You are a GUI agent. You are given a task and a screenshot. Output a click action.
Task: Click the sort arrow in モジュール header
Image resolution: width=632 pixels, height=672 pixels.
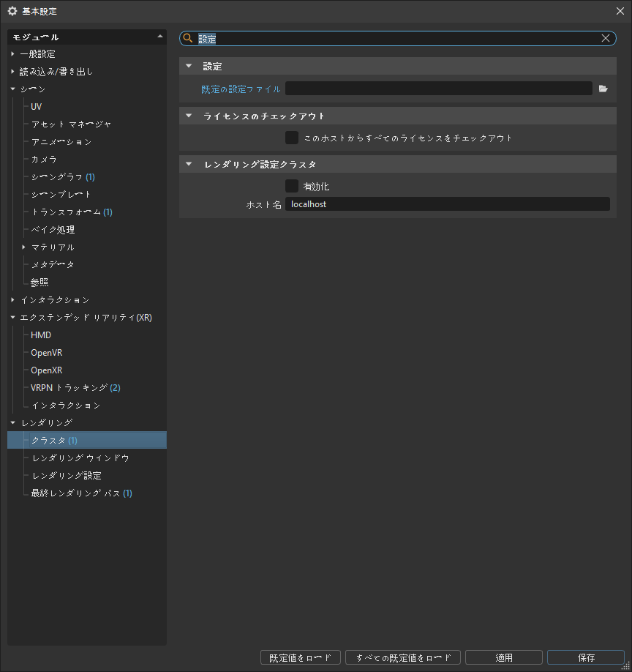click(x=160, y=36)
